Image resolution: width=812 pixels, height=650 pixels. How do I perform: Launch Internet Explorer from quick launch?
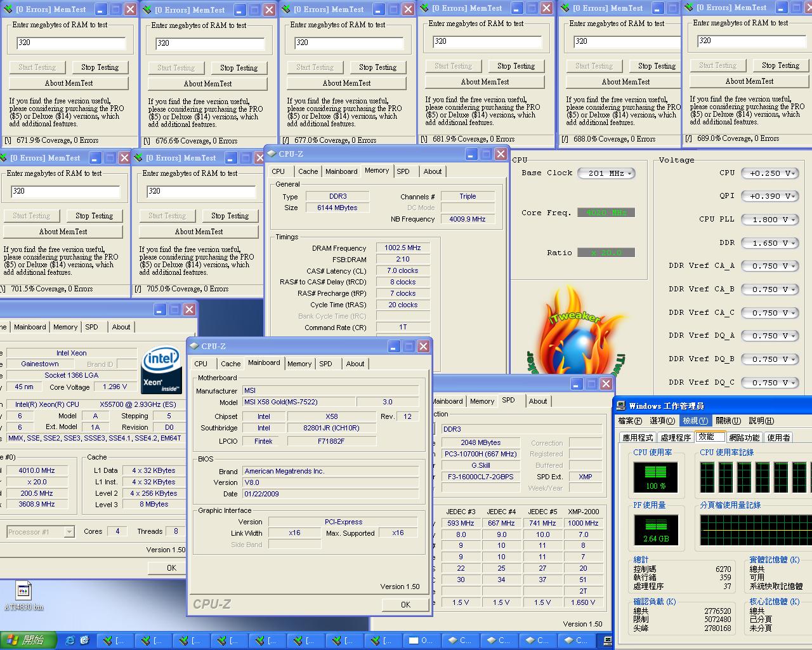click(x=70, y=640)
